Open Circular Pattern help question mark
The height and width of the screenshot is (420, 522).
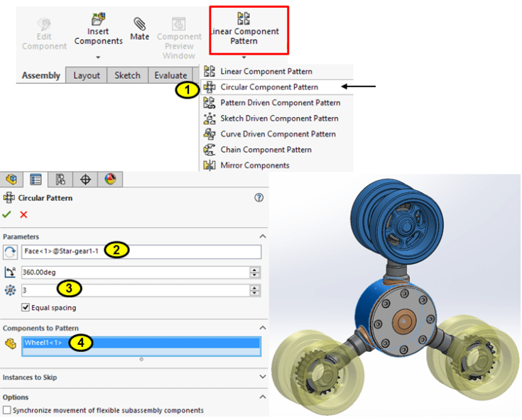(x=259, y=198)
